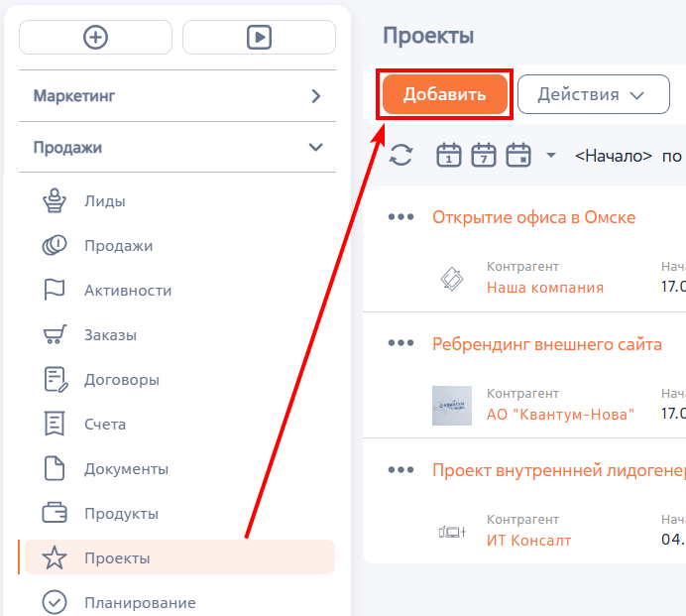Expand the Маркетинг section chevron

point(316,96)
